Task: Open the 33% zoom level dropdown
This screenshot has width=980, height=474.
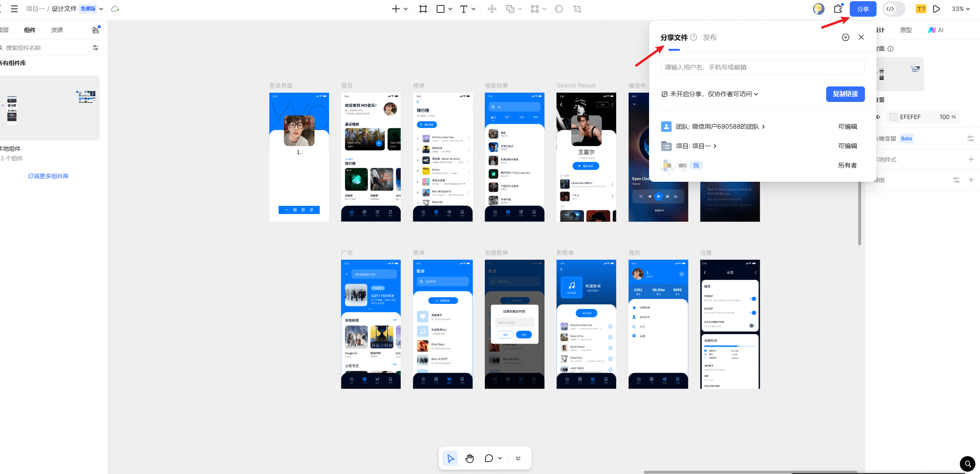Action: pos(961,9)
